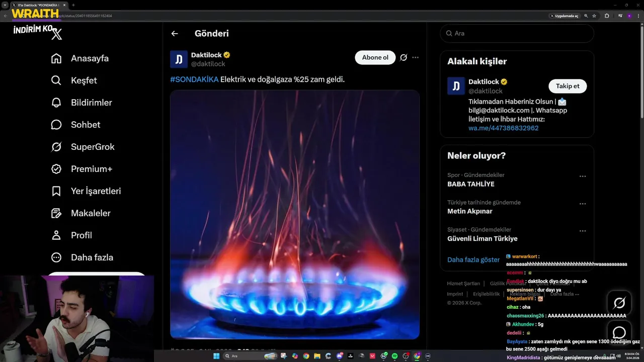Open Daktilock avatar in Alakalı kişiler
Viewport: 644px width, 362px height.
(x=456, y=86)
